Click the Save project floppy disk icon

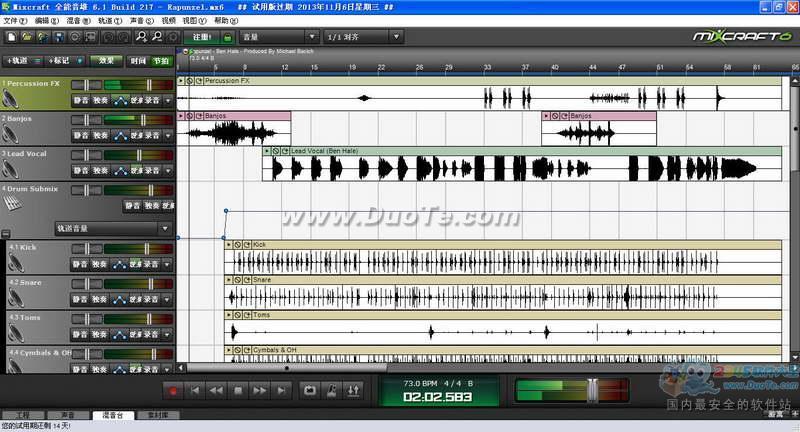click(x=59, y=37)
